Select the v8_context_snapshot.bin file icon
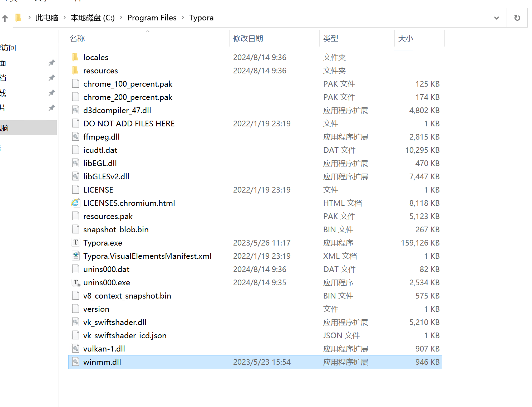Image resolution: width=532 pixels, height=407 pixels. click(x=75, y=296)
